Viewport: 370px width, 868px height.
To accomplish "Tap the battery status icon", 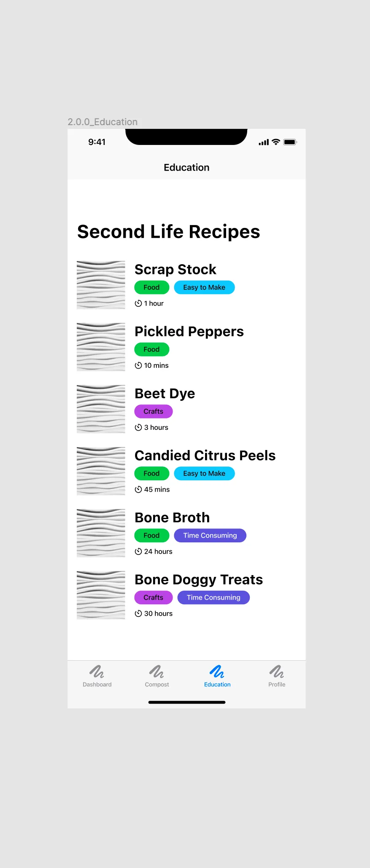I will pos(290,142).
